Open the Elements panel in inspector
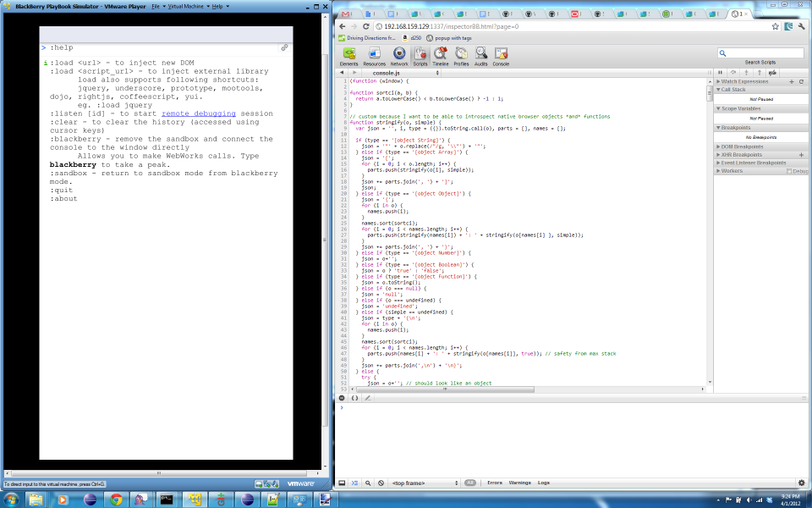 click(x=348, y=56)
